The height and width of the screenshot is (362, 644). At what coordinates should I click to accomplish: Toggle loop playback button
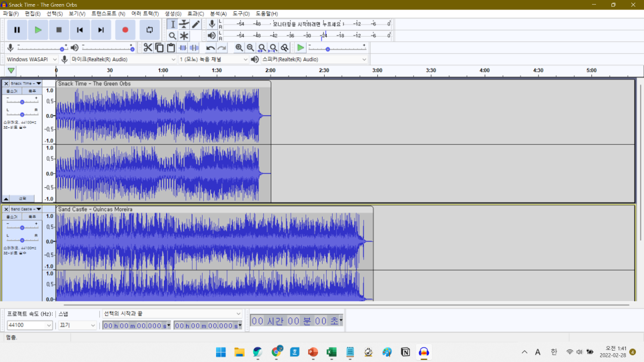click(149, 30)
